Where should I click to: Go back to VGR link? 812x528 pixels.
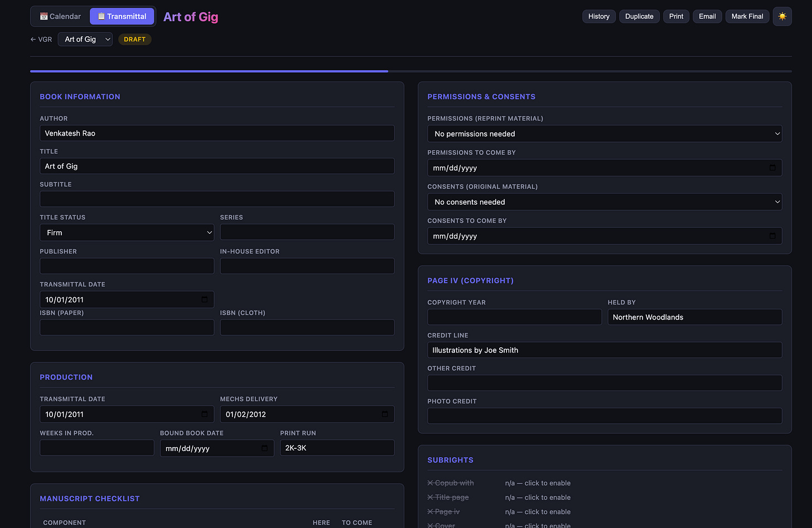point(41,40)
